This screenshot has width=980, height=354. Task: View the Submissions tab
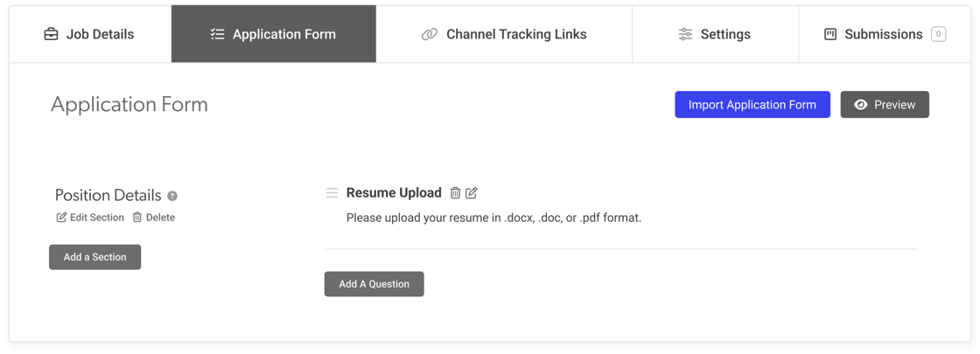(884, 34)
